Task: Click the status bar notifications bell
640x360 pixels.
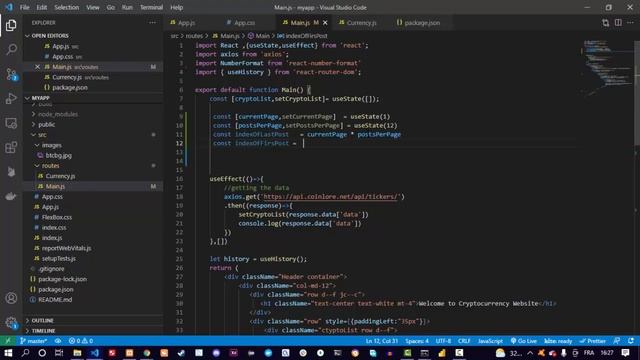Action: (x=631, y=341)
